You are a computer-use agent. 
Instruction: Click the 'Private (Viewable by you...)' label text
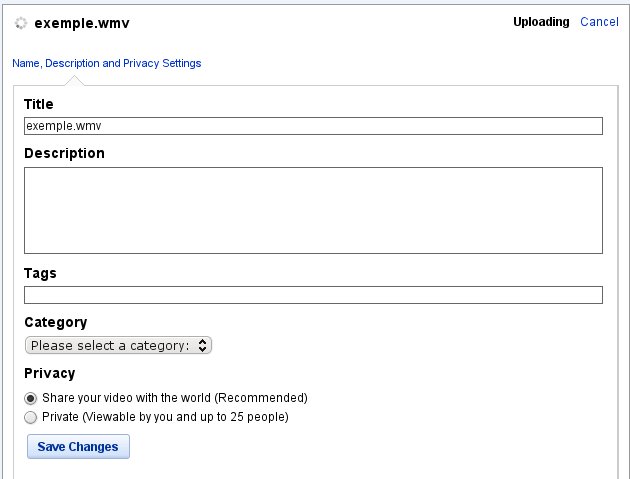(x=165, y=417)
